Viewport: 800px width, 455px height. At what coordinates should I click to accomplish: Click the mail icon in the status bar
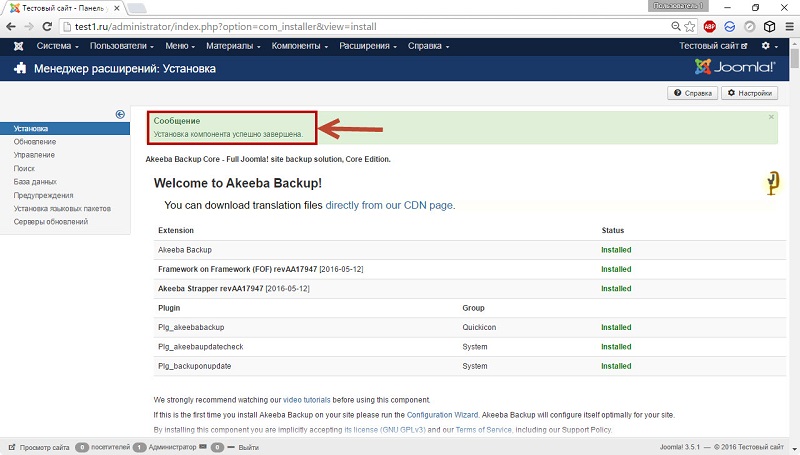(203, 447)
